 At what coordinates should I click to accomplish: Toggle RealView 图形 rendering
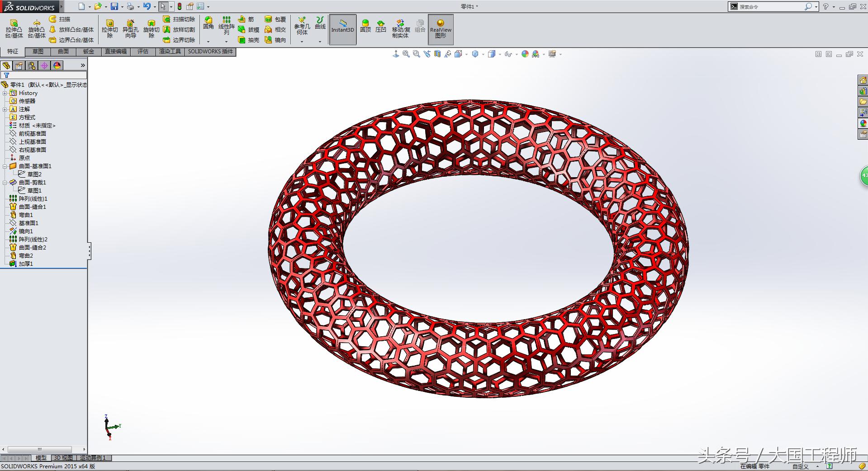[x=440, y=29]
